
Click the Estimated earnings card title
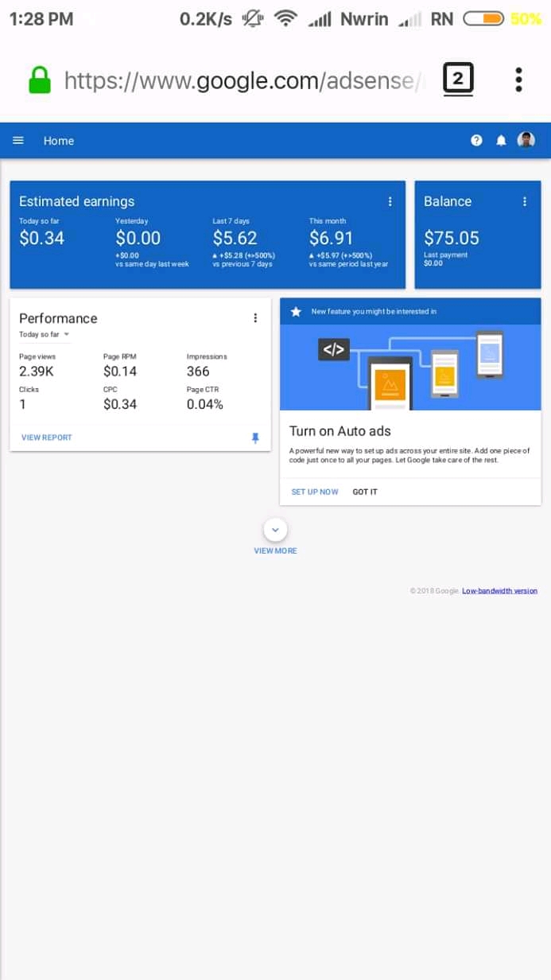click(77, 202)
